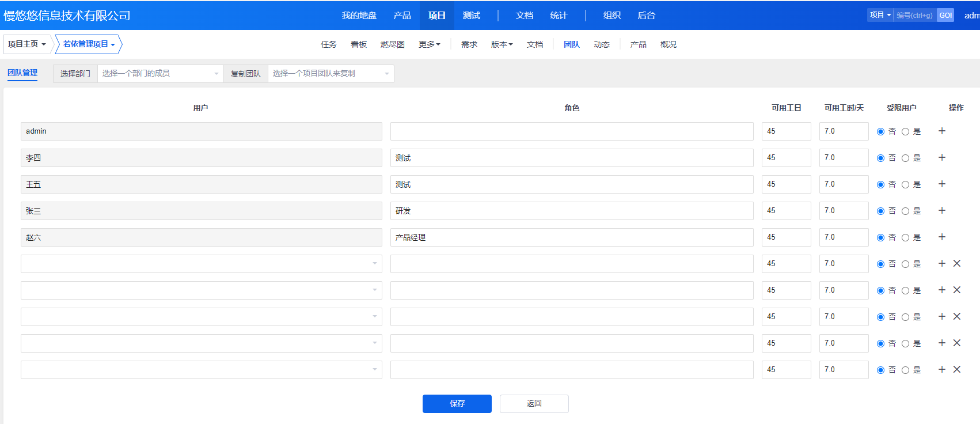Image resolution: width=980 pixels, height=424 pixels.
Task: Click the plus icon in the last row
Action: click(x=942, y=370)
